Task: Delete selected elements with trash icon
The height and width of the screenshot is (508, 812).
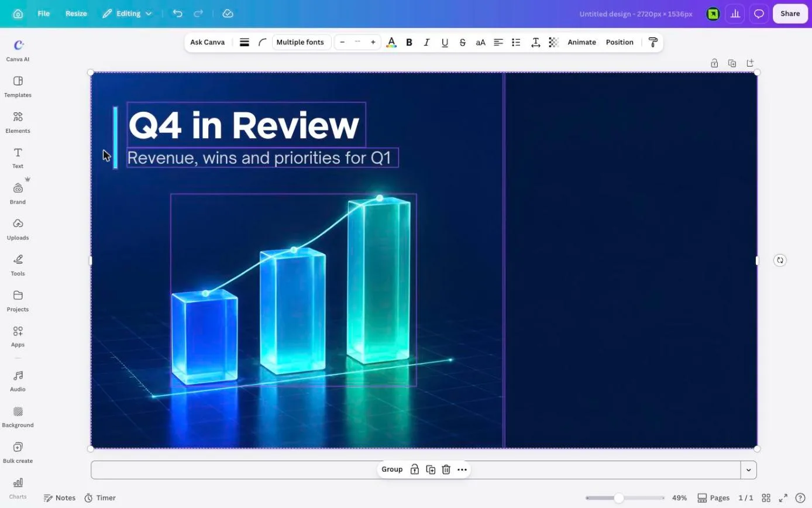Action: tap(446, 469)
